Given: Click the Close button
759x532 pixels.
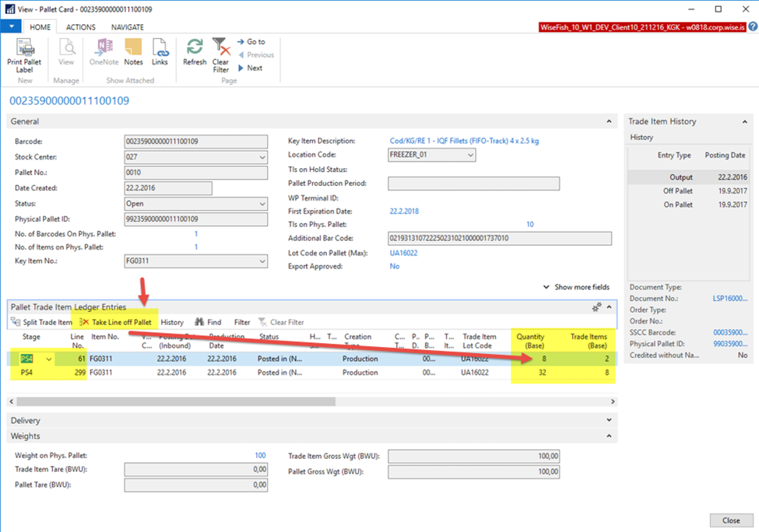Looking at the screenshot, I should click(730, 520).
